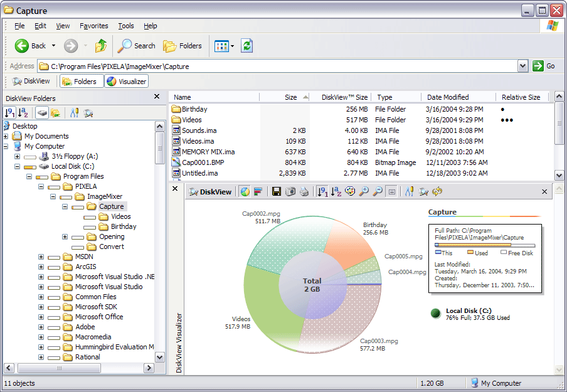
Task: Open the Back history dropdown arrow
Action: (x=53, y=46)
